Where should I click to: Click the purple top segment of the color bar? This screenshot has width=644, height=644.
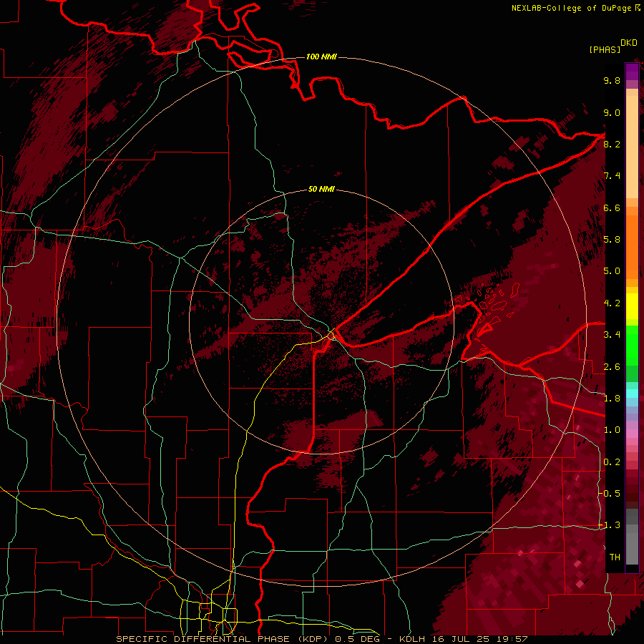632,72
